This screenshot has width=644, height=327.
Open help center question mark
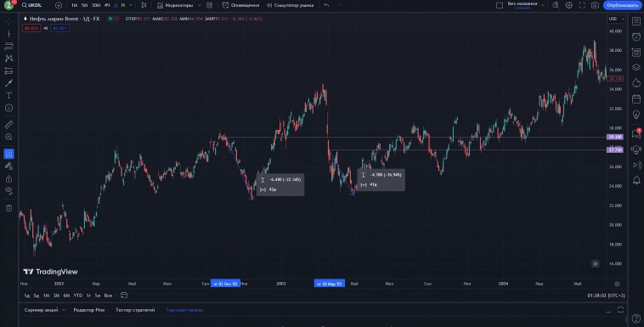(x=636, y=319)
